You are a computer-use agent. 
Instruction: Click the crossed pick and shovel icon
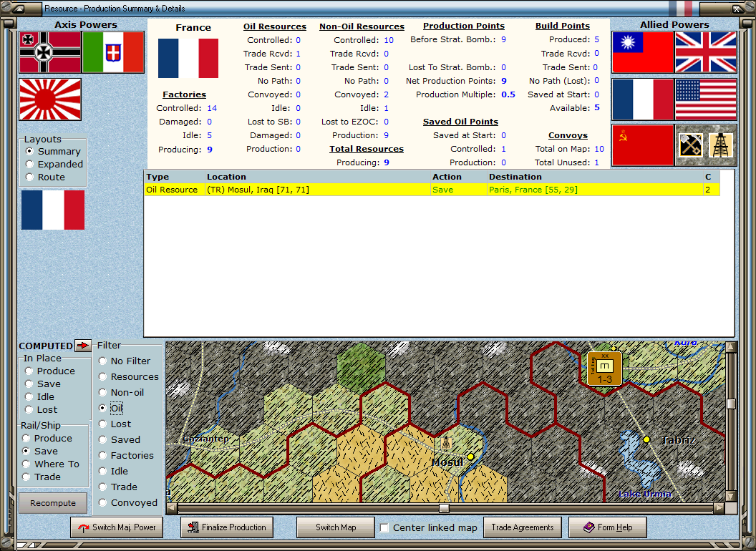(x=690, y=144)
